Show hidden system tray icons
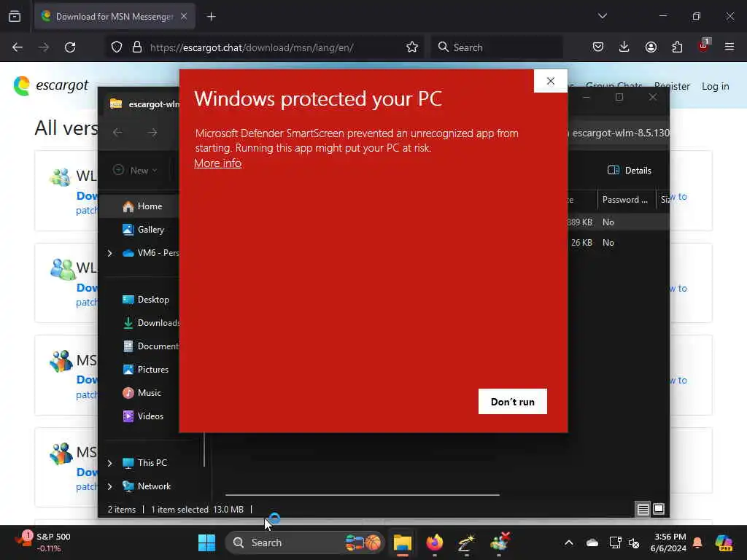This screenshot has height=560, width=747. point(569,542)
